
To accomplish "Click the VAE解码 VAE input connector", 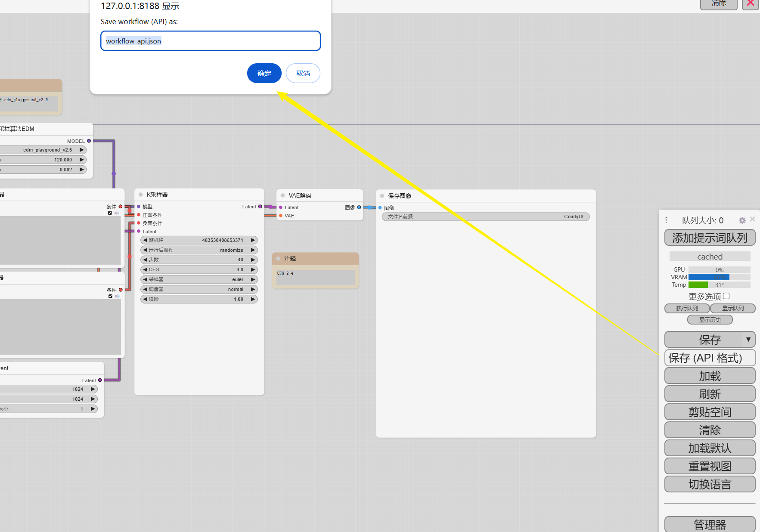I will coord(281,216).
